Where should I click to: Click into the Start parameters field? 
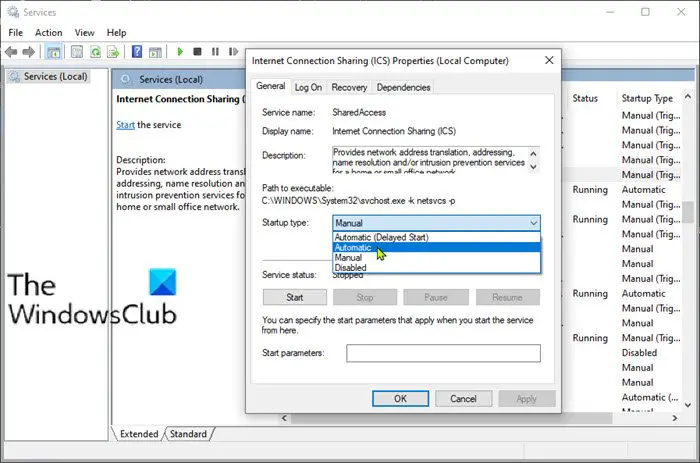coord(443,353)
